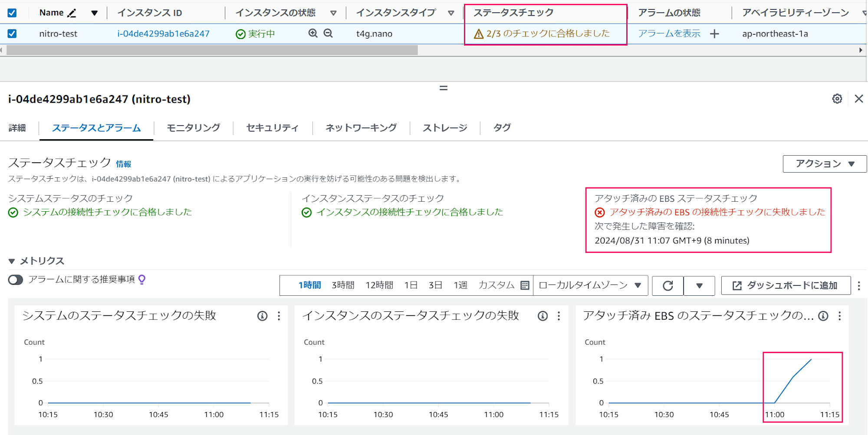Open the refresh interval dropdown arrow

(x=699, y=286)
